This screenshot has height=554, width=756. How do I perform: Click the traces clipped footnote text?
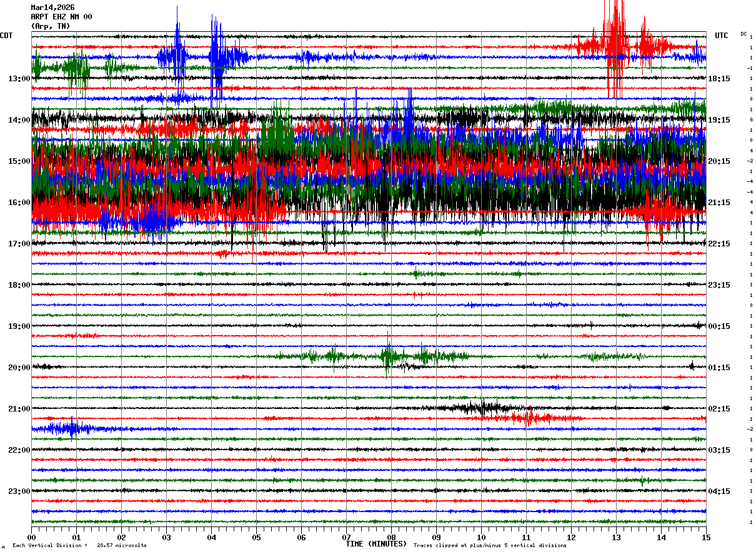[490, 545]
